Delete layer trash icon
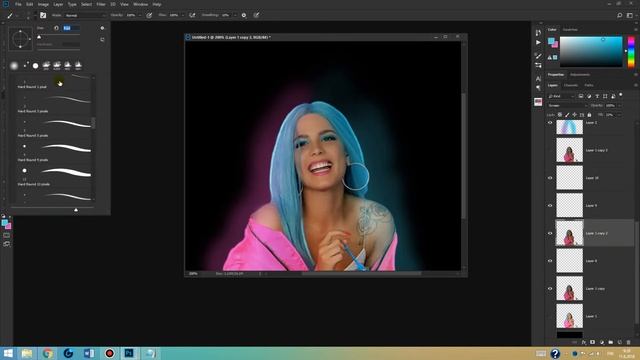This screenshot has height=360, width=640. 629,342
